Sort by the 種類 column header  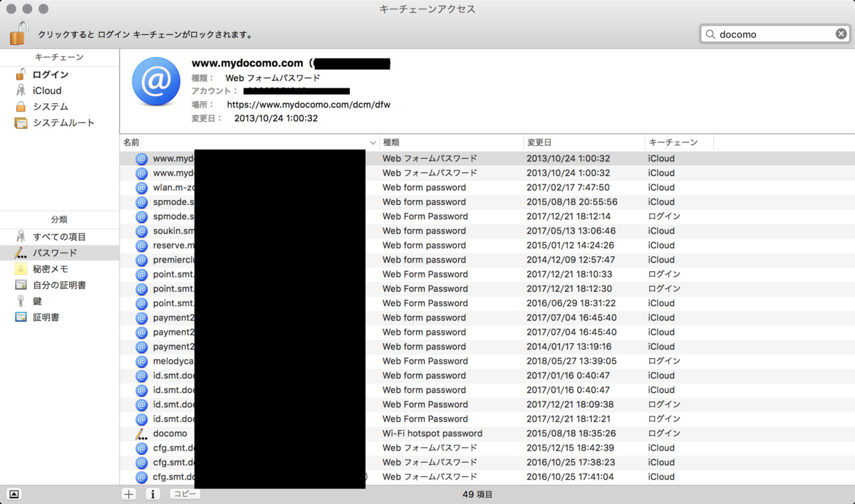[452, 142]
